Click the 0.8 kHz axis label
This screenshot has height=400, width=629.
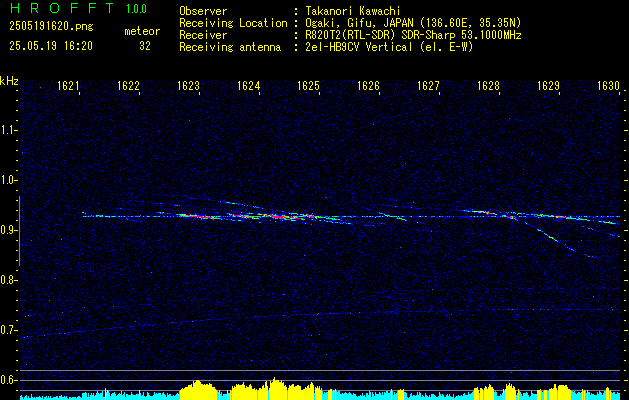click(9, 280)
